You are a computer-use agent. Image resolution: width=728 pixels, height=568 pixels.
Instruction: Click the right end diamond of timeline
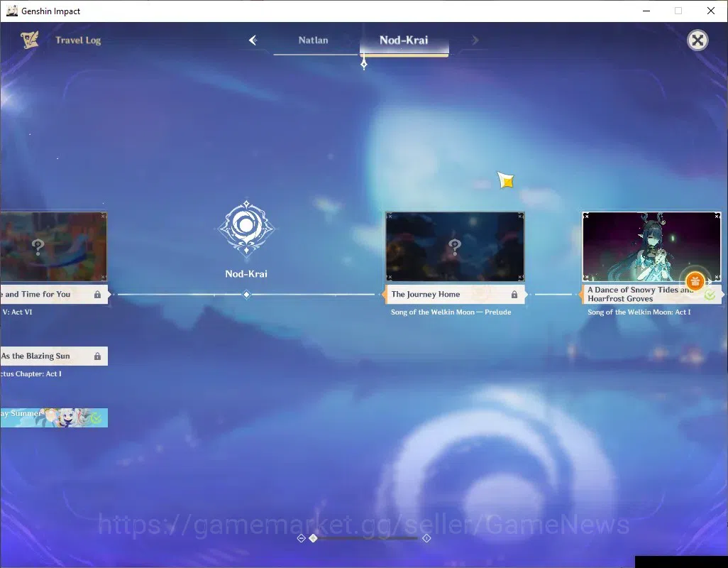(x=426, y=538)
